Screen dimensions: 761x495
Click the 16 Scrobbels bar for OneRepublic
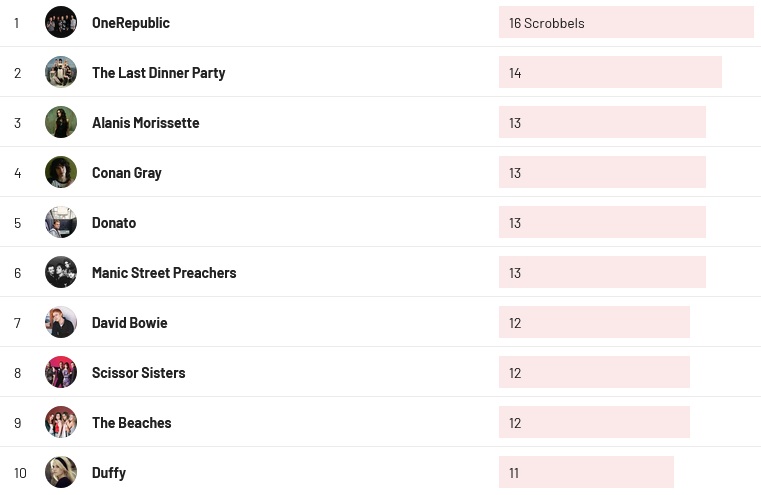625,22
